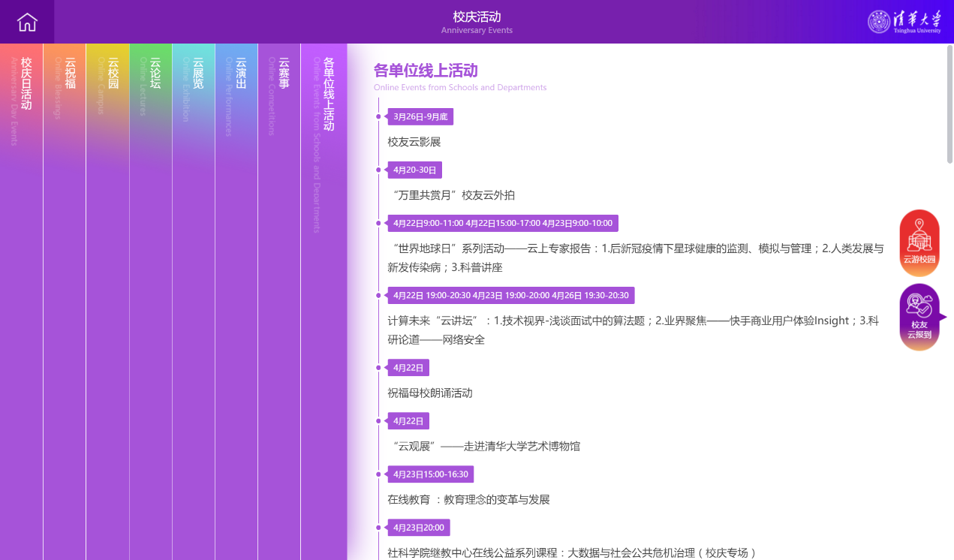Open the 校友云报到 alumni check-in icon

919,317
